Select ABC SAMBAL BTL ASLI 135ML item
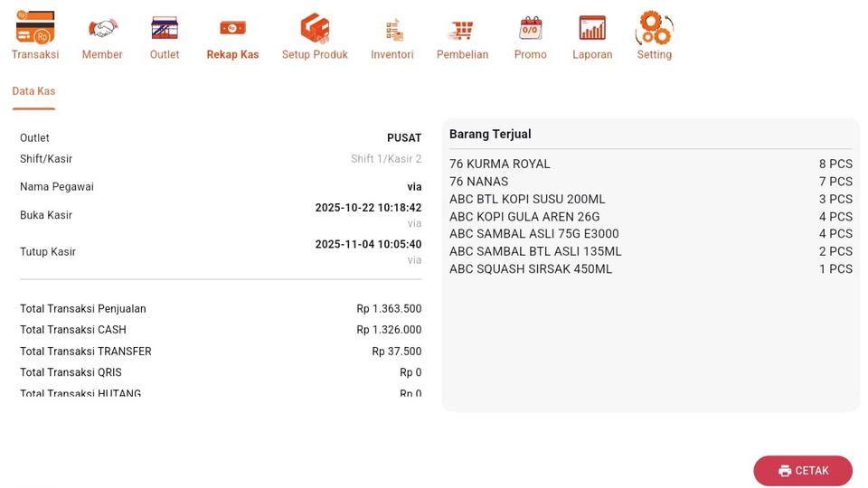This screenshot has width=868, height=488. click(535, 252)
